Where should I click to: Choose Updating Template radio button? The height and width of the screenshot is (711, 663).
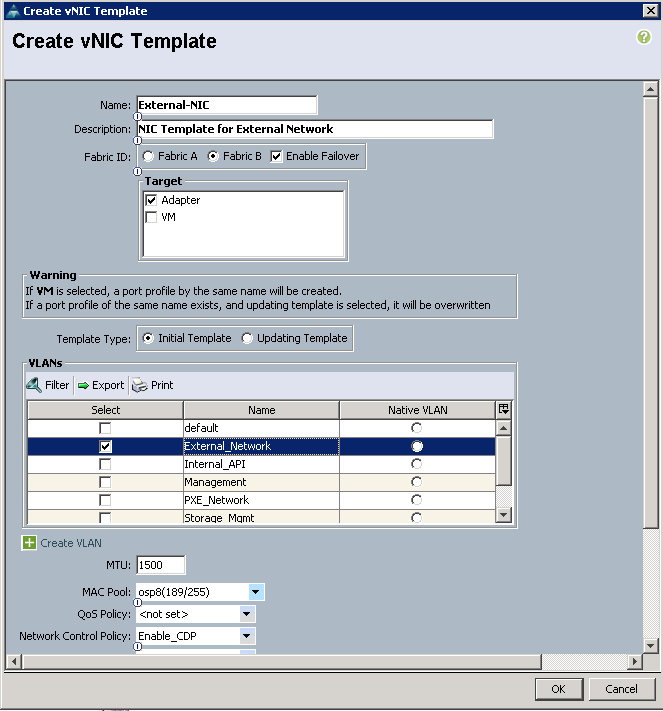247,338
